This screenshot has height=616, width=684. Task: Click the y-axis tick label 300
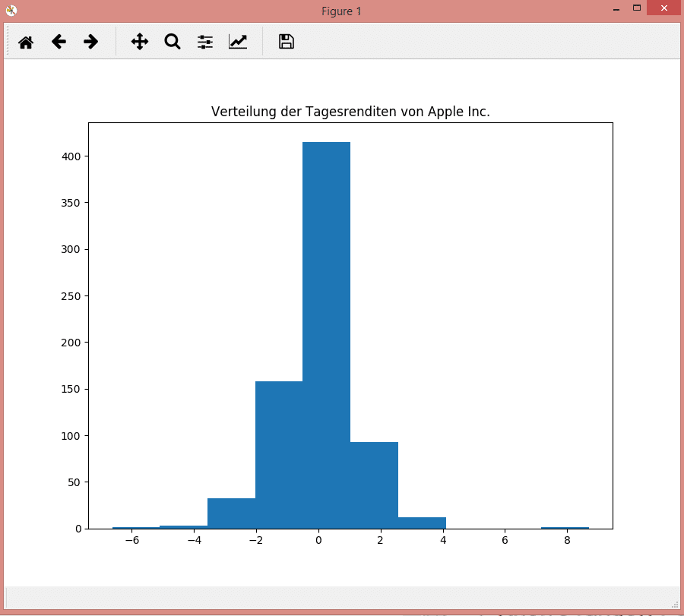pyautogui.click(x=71, y=249)
